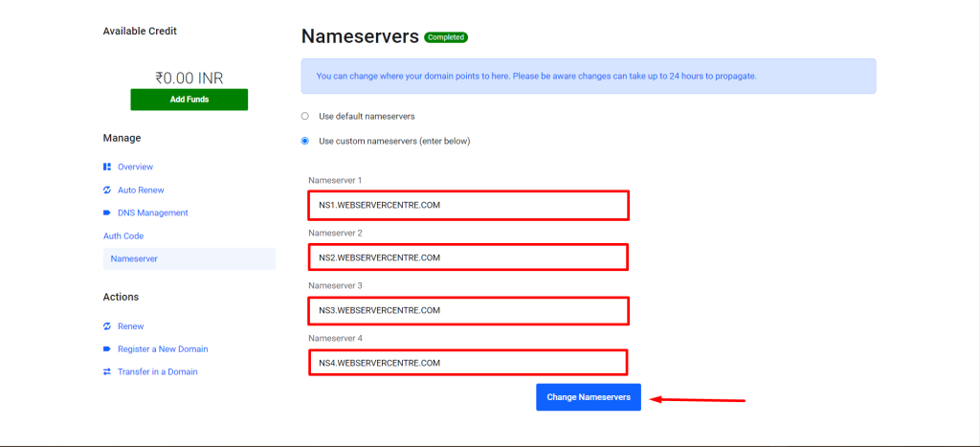This screenshot has width=980, height=447.
Task: Focus the Nameserver 2 input field
Action: click(468, 257)
